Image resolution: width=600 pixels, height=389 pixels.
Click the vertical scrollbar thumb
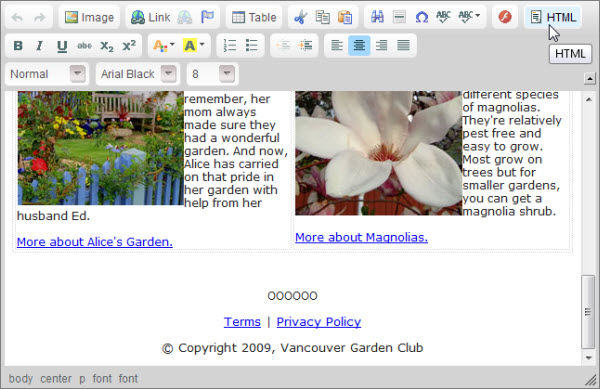[589, 312]
